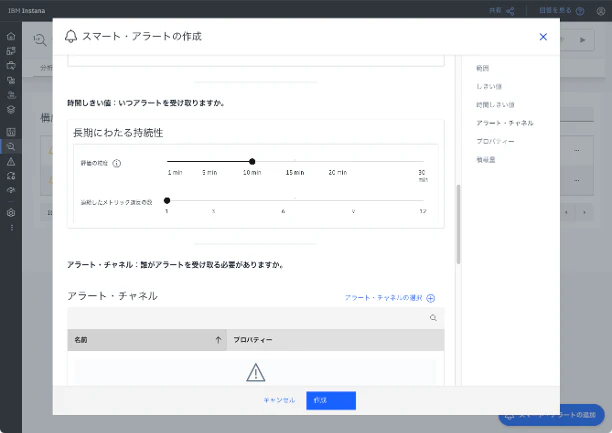Screen dimensions: 612x433
Task: Click the alert channel search input field
Action: click(x=256, y=318)
